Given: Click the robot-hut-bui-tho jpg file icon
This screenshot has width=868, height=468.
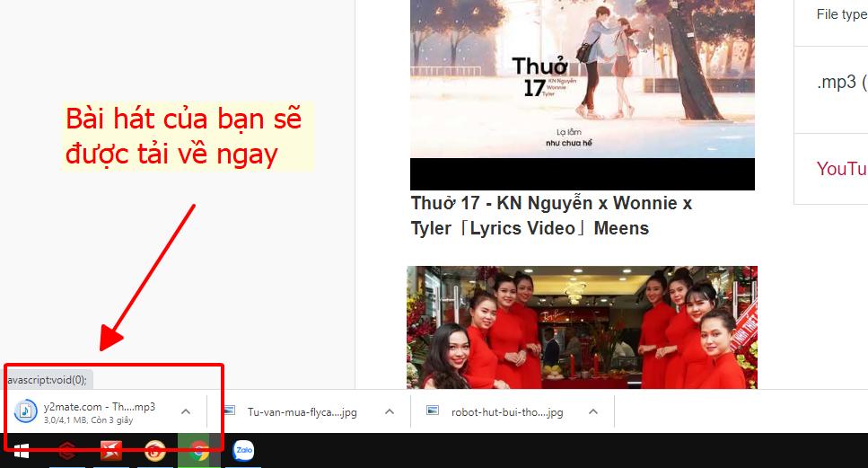Looking at the screenshot, I should (x=433, y=411).
